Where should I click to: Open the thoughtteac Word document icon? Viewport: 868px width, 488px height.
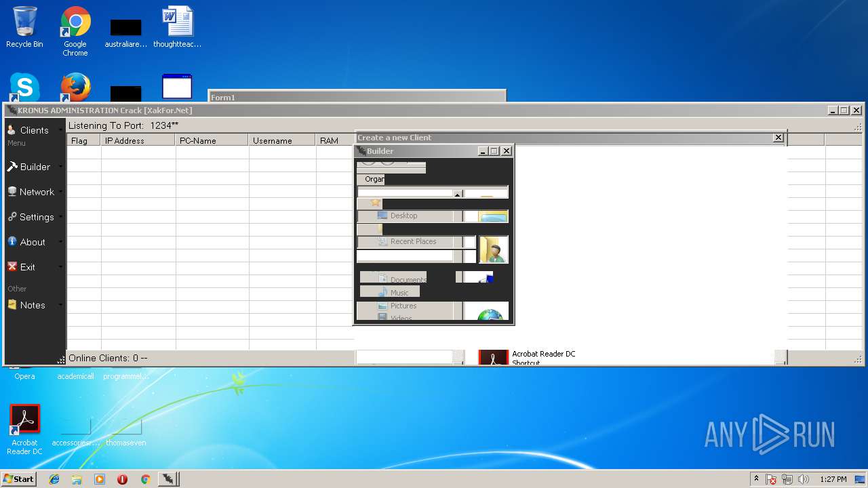click(178, 28)
